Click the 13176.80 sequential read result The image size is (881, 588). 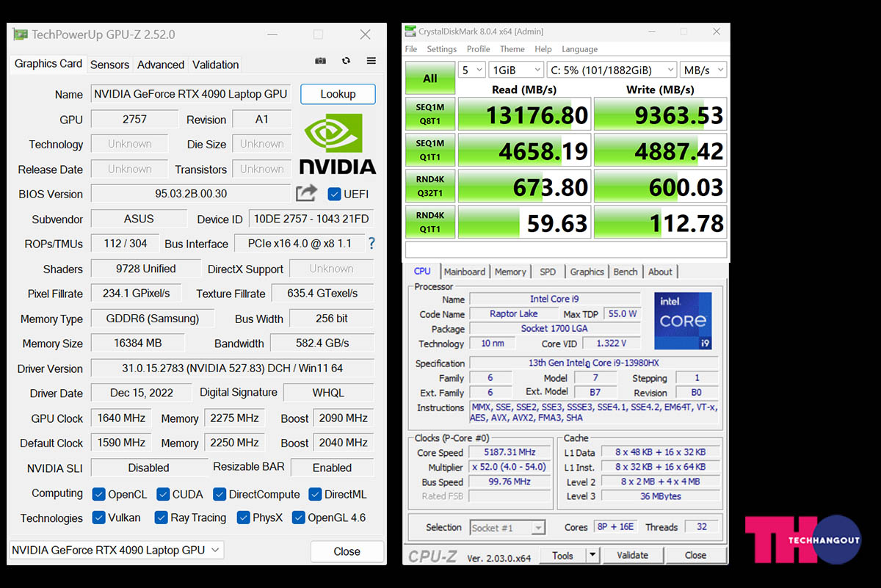coord(524,115)
